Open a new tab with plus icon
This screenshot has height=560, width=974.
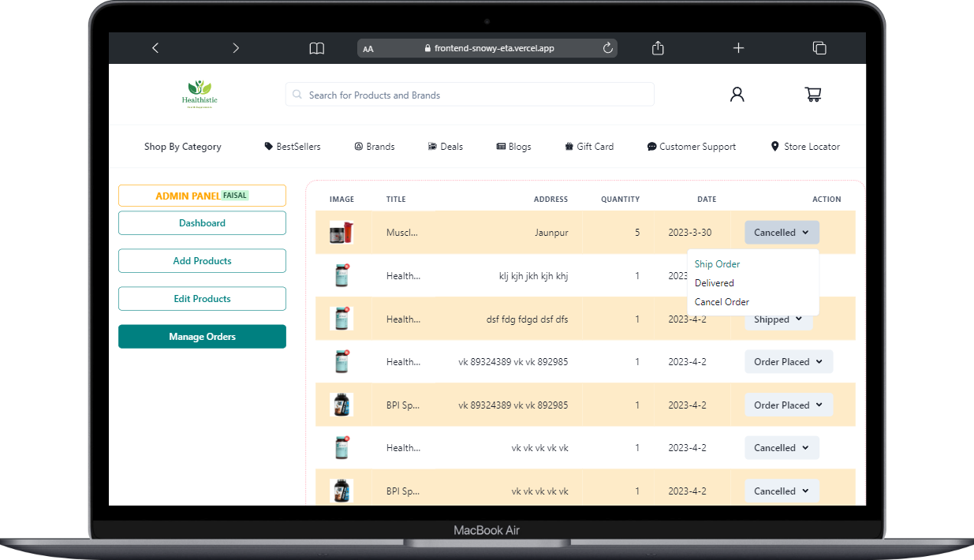click(x=738, y=48)
